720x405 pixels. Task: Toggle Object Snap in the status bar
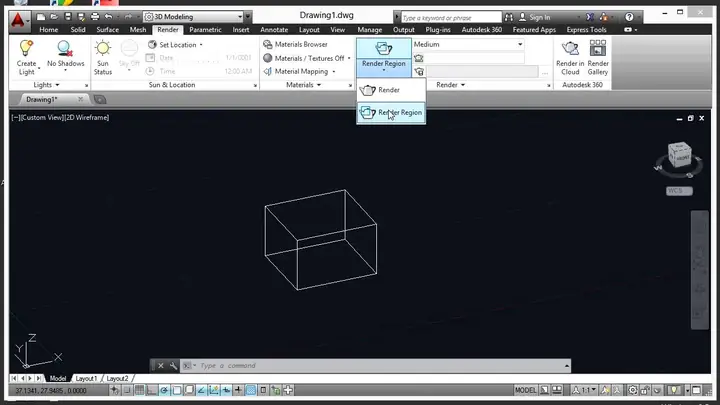(x=177, y=390)
